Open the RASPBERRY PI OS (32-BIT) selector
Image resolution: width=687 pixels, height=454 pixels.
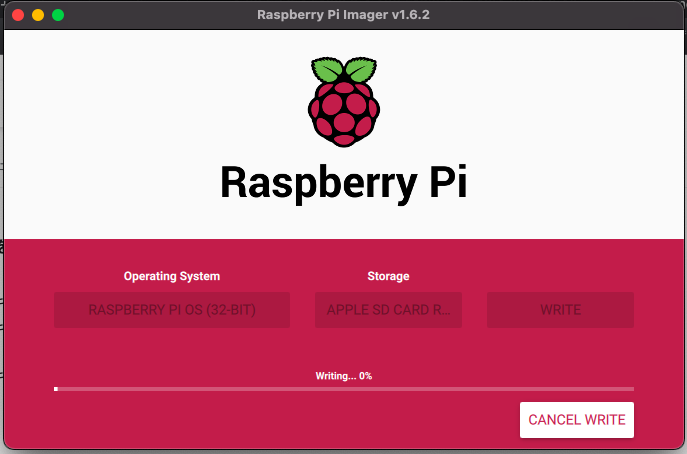click(x=172, y=310)
